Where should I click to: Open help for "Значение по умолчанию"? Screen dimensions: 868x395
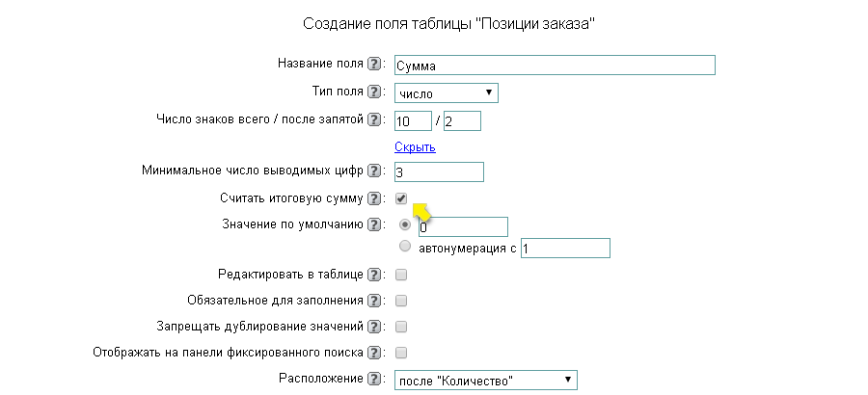[x=374, y=225]
